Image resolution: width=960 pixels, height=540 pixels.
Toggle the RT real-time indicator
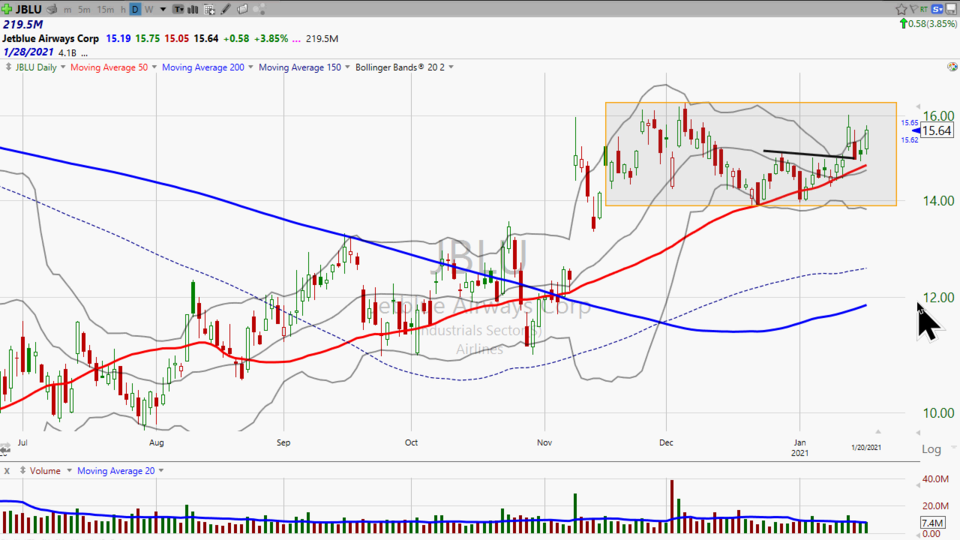(x=923, y=9)
